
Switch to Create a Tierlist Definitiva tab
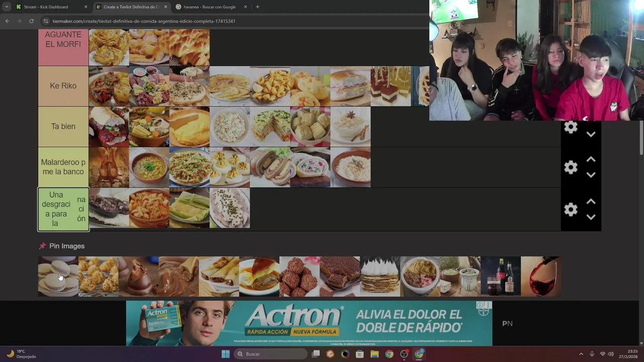131,7
